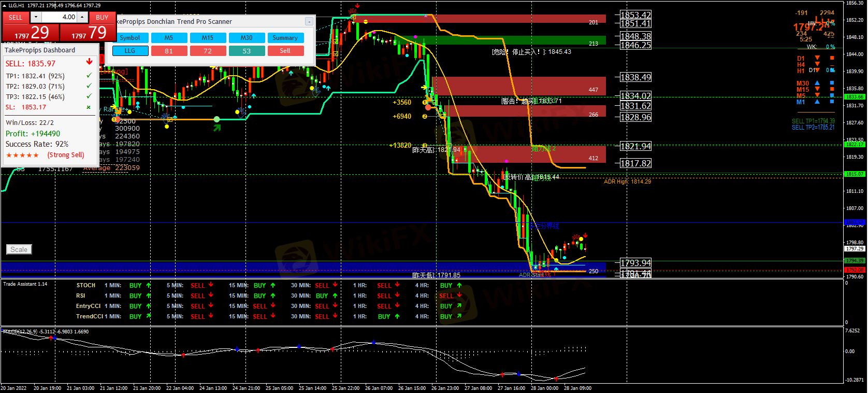Click the green M30 value 53 cell
Screen dimensions: 868x393
coord(247,51)
